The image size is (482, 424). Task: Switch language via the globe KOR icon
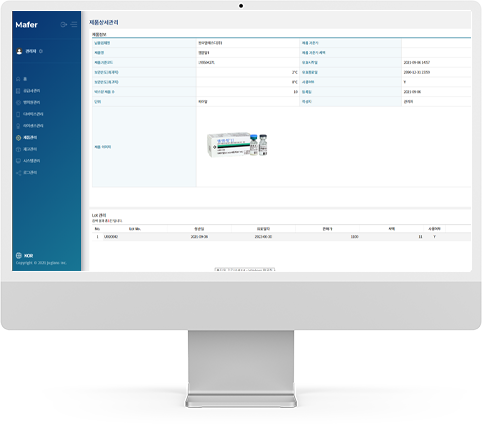(x=24, y=256)
